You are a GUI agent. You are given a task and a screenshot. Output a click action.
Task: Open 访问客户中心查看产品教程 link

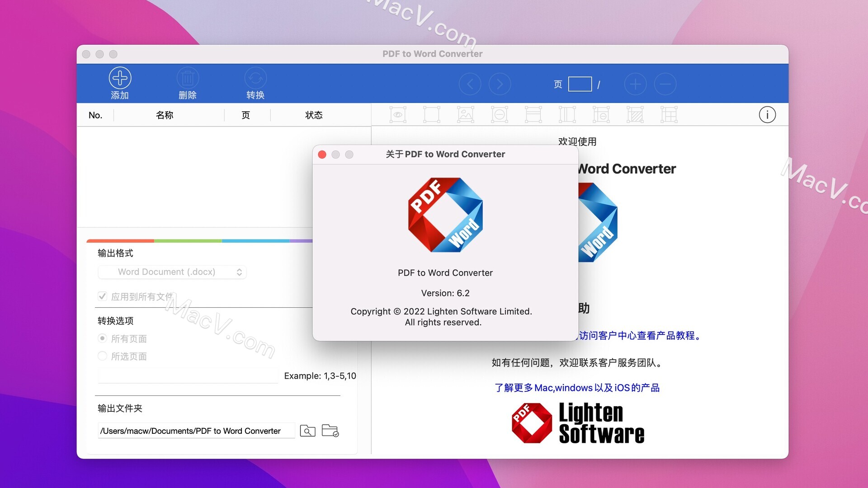click(x=640, y=336)
